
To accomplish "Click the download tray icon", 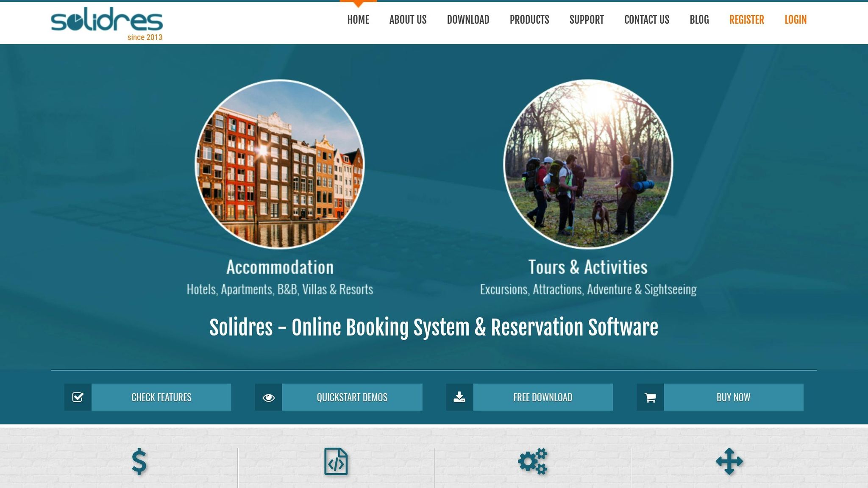I will (459, 397).
